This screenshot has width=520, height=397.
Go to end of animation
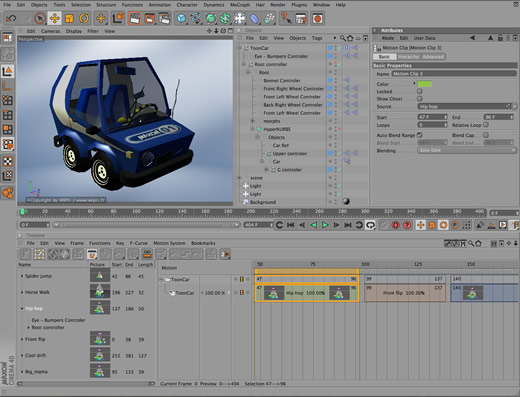(348, 225)
